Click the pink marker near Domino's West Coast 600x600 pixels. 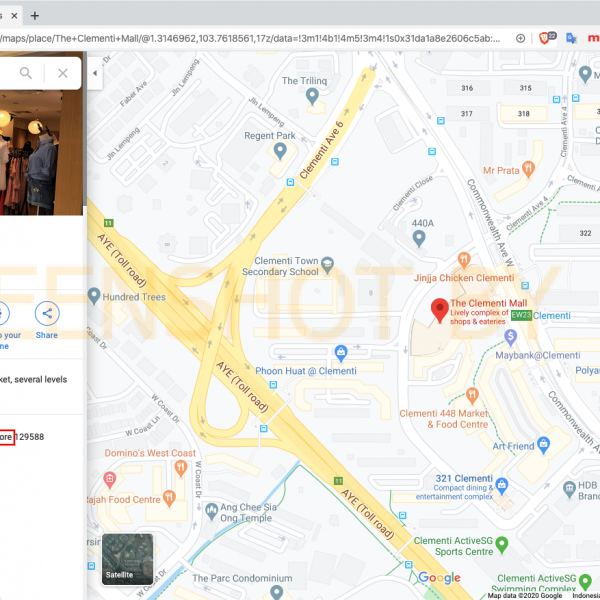[x=110, y=480]
